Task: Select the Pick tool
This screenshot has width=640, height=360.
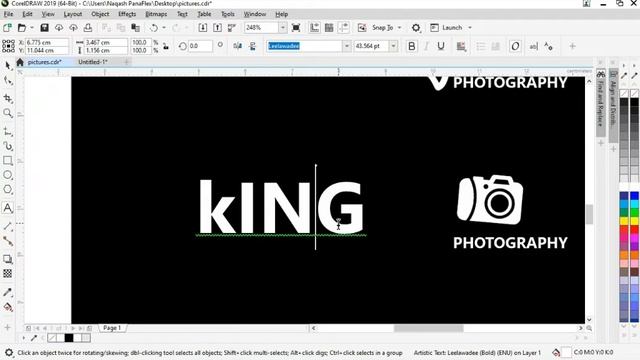Action: point(8,66)
